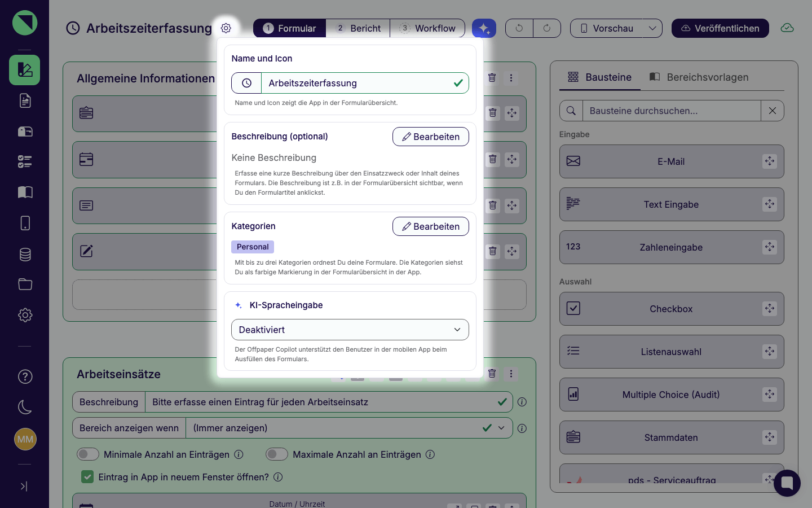Toggle Maximale Anzahl an Einträgen switch
The width and height of the screenshot is (812, 508).
click(277, 454)
